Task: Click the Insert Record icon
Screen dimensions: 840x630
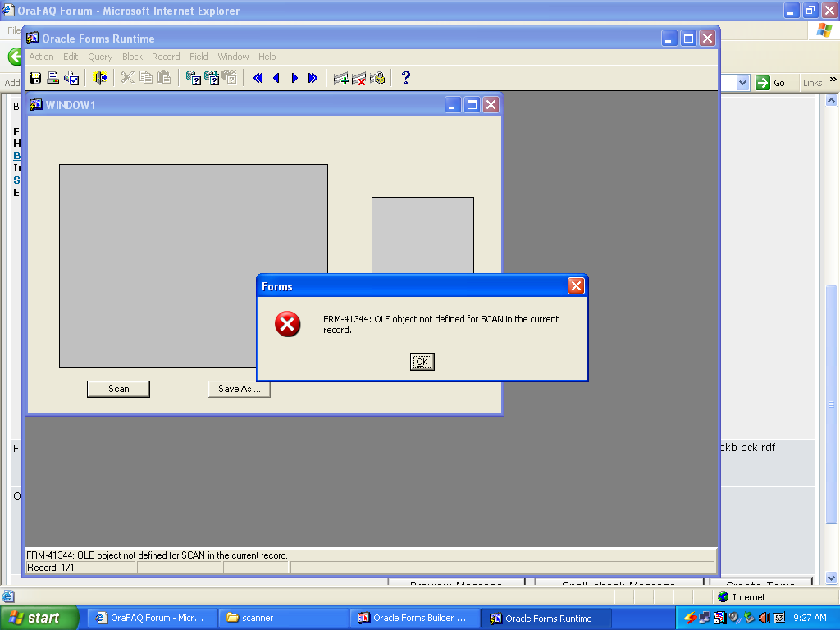Action: (340, 79)
